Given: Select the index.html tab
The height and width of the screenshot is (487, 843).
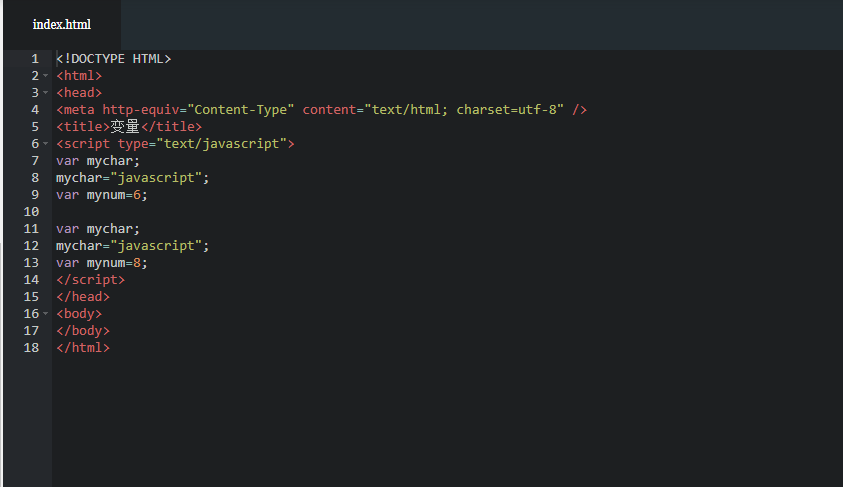Looking at the screenshot, I should tap(62, 25).
